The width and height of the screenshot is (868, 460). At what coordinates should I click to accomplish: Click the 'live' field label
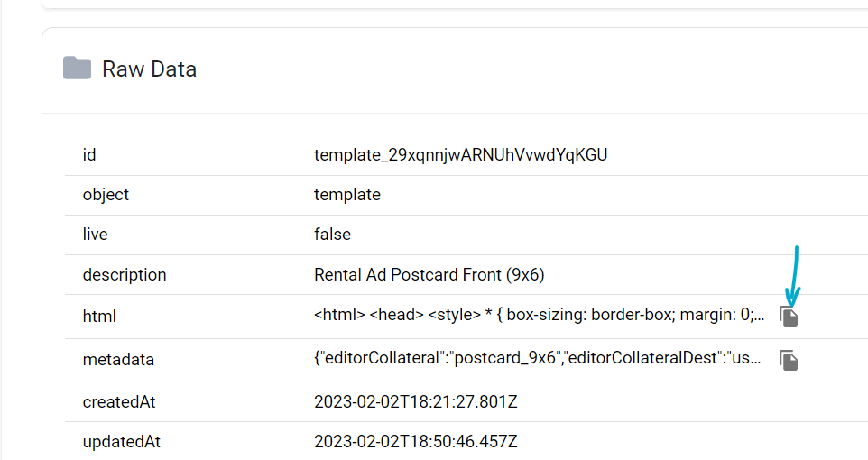95,235
